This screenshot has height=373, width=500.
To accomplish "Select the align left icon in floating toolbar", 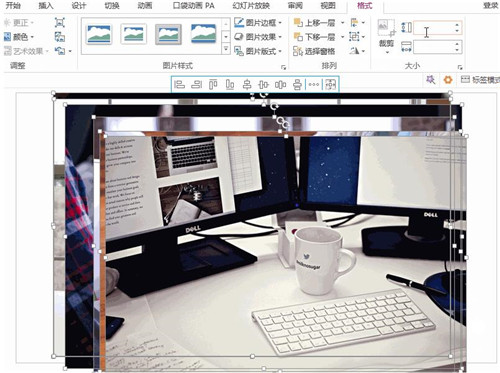I will 179,85.
